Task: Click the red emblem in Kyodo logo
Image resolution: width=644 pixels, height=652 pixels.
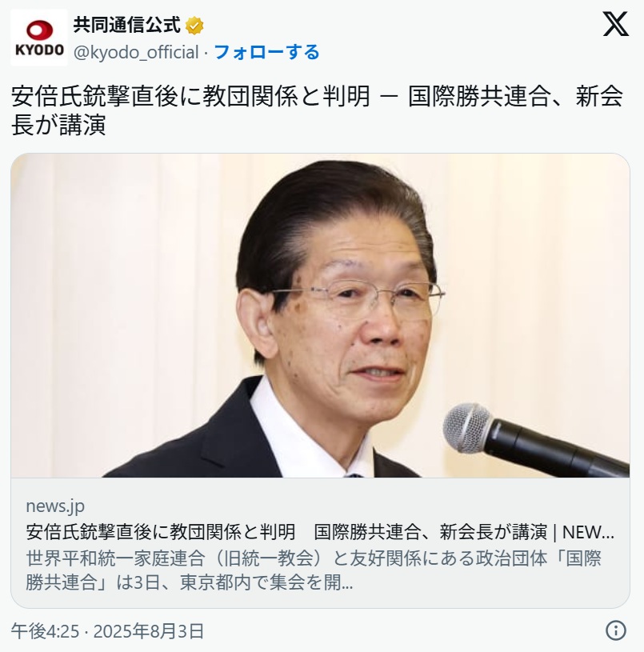Action: click(x=39, y=30)
